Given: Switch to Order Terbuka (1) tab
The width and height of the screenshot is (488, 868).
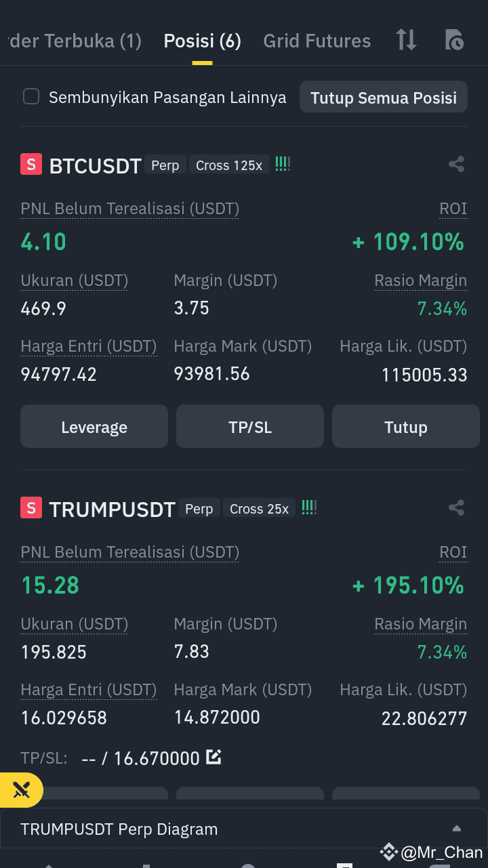Looking at the screenshot, I should coord(71,41).
